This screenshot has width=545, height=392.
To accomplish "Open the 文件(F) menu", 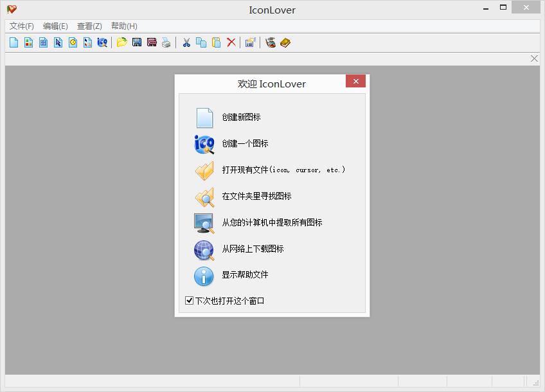I will point(21,26).
